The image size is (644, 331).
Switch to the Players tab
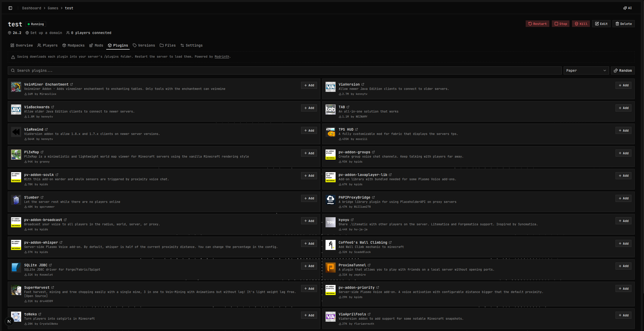pyautogui.click(x=48, y=45)
